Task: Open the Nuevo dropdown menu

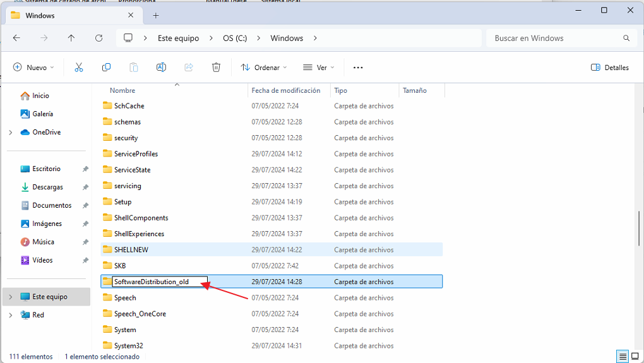Action: [x=34, y=68]
